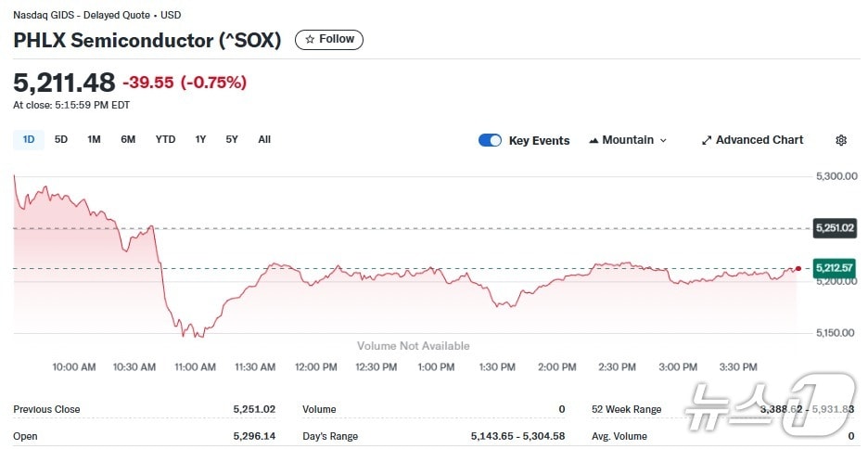Choose the YTD range option
This screenshot has height=449, width=868.
[165, 140]
